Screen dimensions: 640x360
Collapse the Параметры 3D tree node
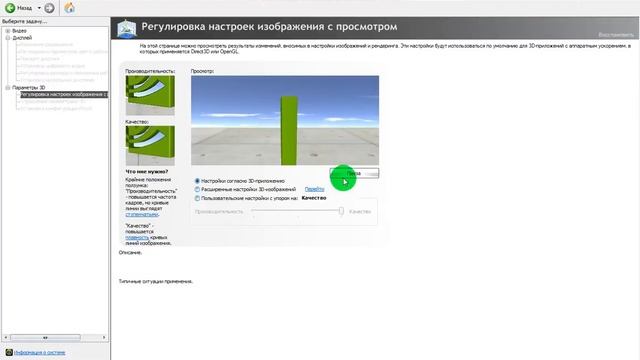[7, 87]
